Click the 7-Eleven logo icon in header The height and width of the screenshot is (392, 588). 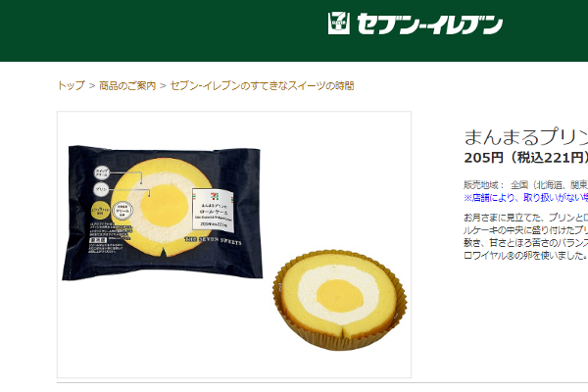point(339,24)
